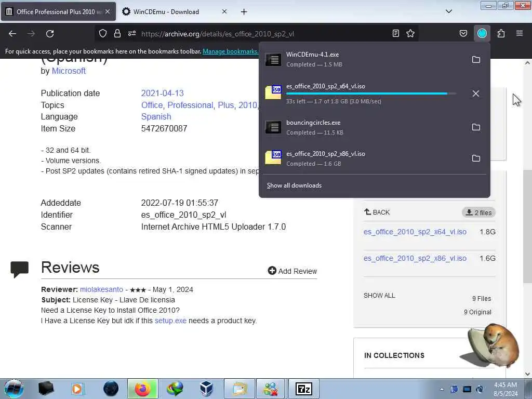Close the WinCDEmu - Download tab

tap(224, 11)
